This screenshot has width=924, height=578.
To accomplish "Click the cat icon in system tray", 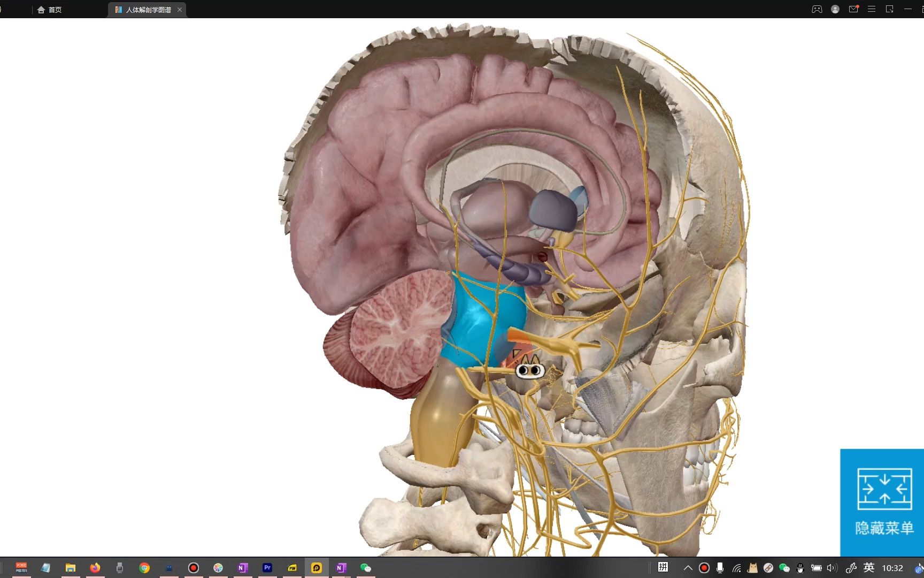I will tap(753, 568).
